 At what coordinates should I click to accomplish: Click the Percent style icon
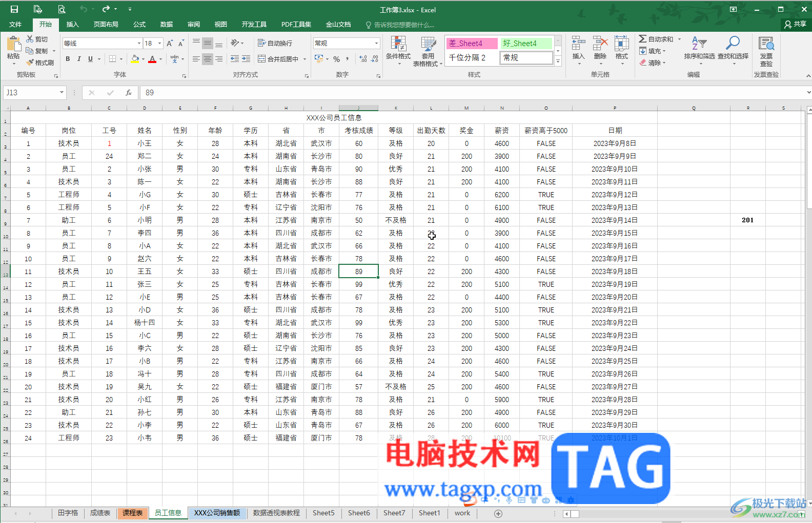tap(337, 59)
